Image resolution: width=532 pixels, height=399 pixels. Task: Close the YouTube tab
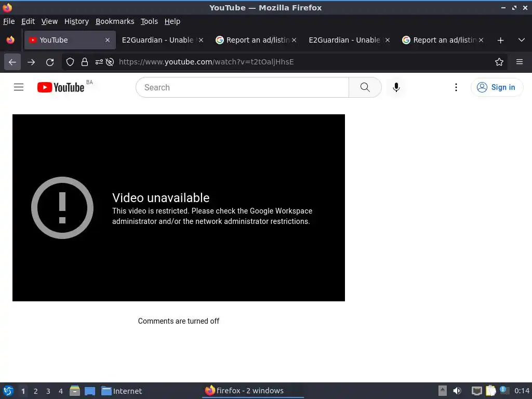pyautogui.click(x=108, y=40)
